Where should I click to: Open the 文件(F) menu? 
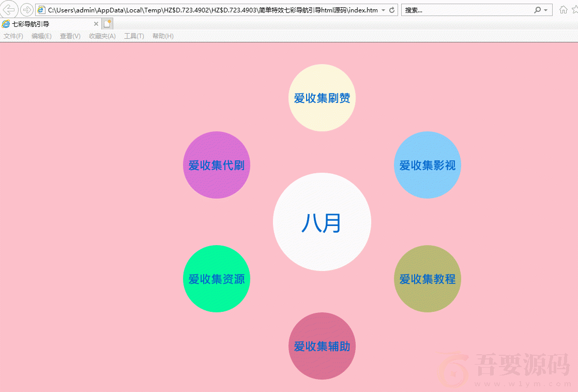[13, 36]
